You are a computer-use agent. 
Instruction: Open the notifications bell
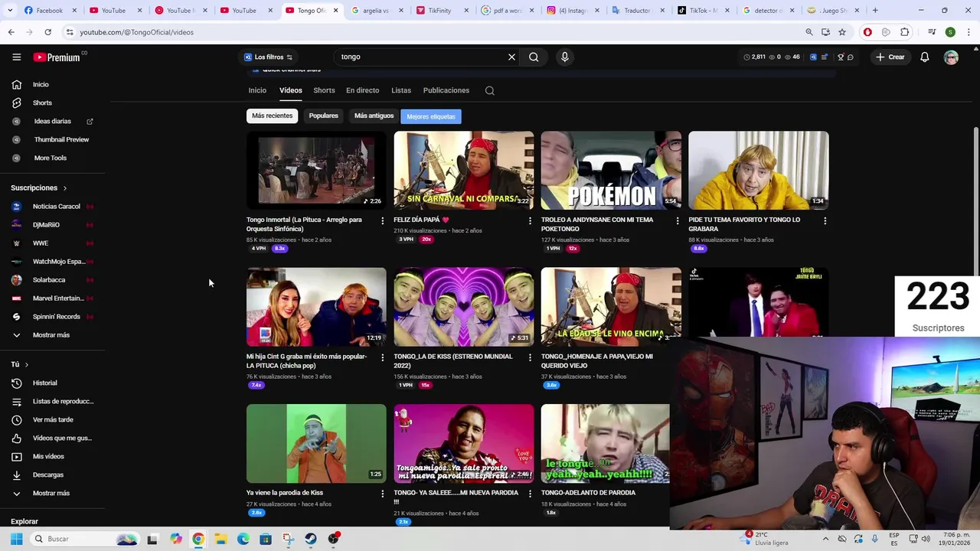pos(924,57)
